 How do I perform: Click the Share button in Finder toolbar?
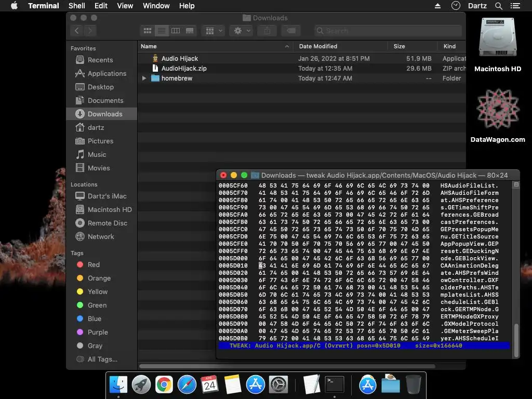coord(267,31)
